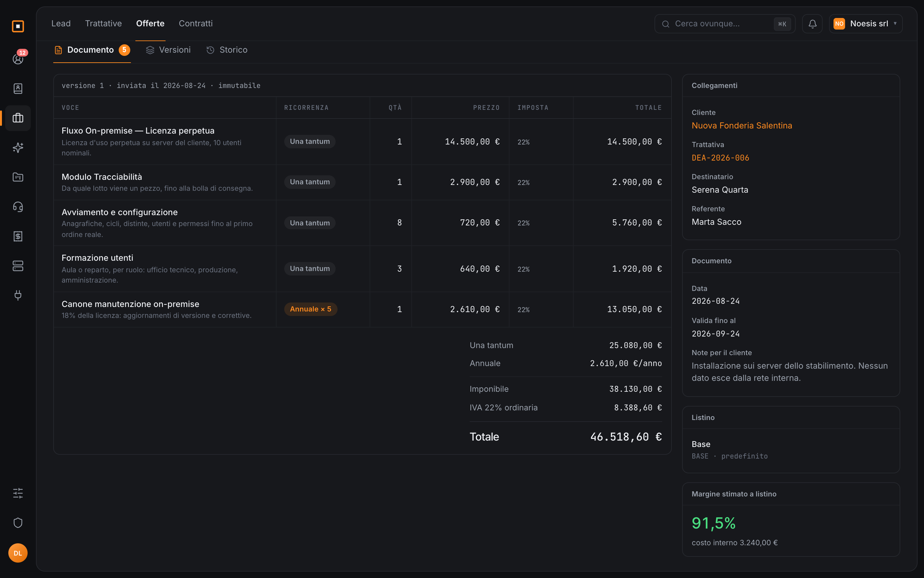Open client Nuova Fonderia Salentina link
Image resolution: width=924 pixels, height=578 pixels.
(741, 126)
